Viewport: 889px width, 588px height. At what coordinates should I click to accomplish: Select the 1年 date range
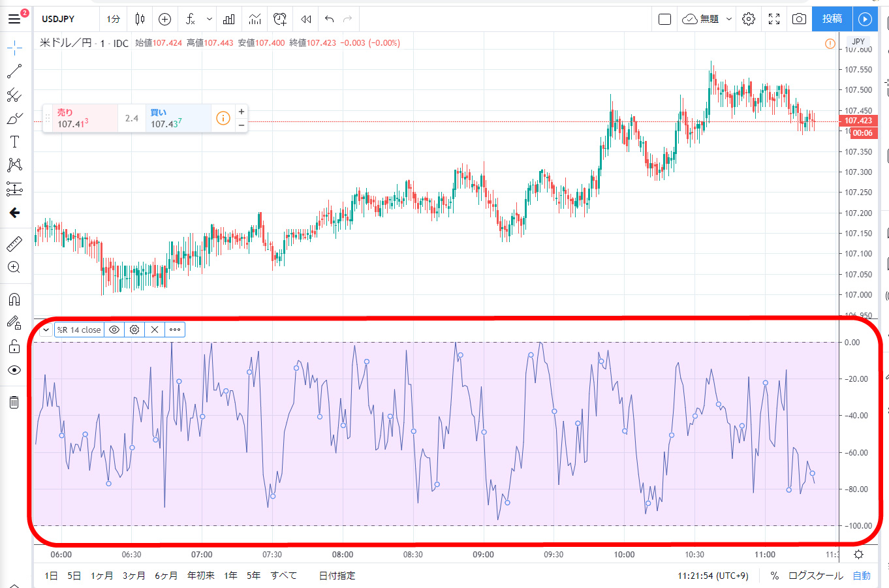(230, 576)
